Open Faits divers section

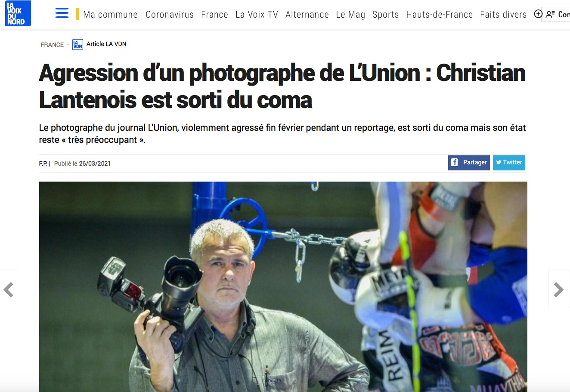pos(503,15)
